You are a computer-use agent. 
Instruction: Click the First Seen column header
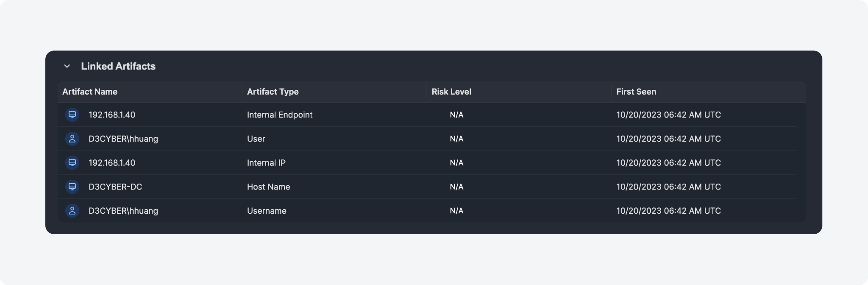[x=636, y=92]
